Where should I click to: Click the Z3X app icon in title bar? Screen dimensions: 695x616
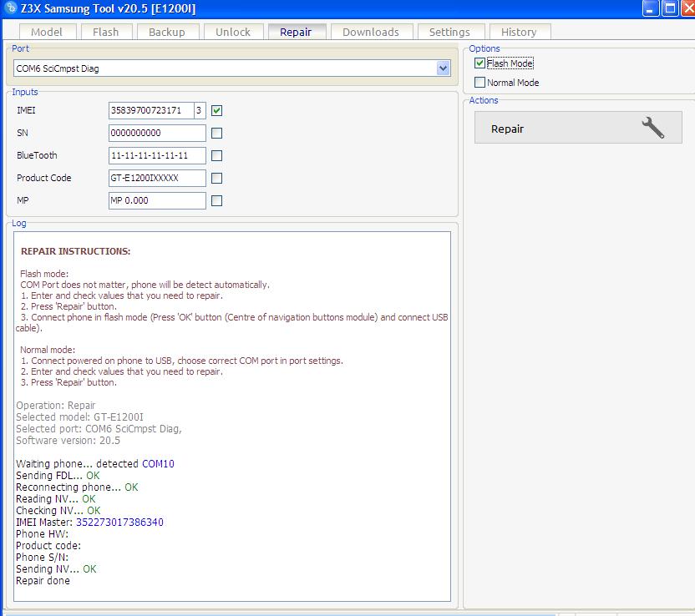(10, 8)
